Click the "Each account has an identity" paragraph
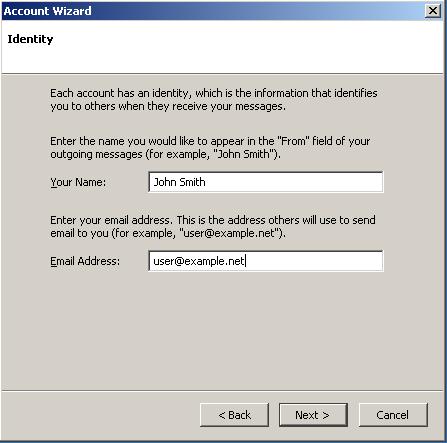The image size is (447, 443). pos(214,99)
